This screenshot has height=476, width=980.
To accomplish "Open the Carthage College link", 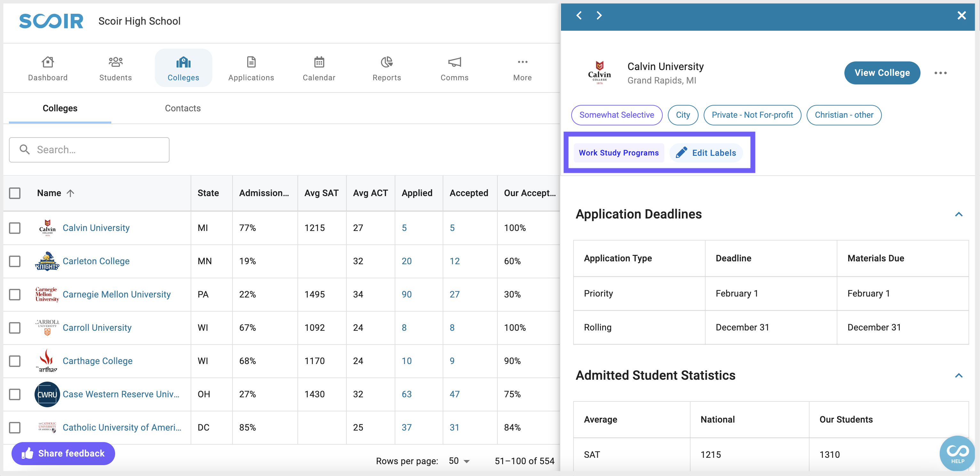I will 97,361.
